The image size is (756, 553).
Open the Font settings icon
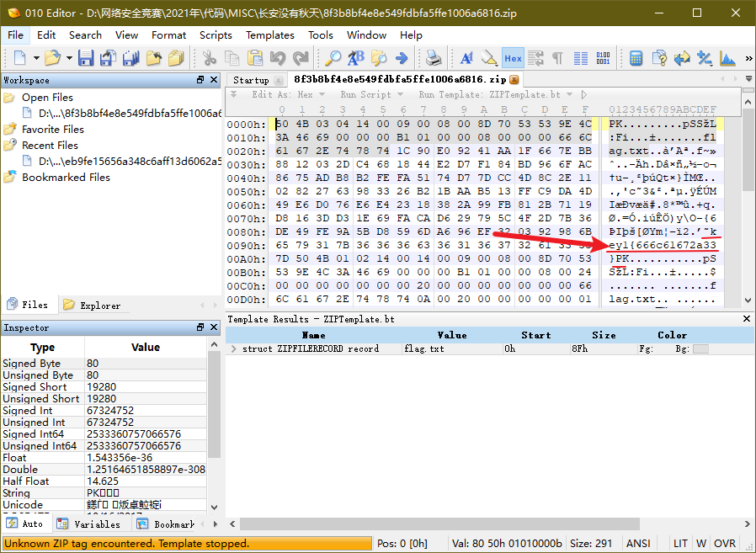[466, 58]
